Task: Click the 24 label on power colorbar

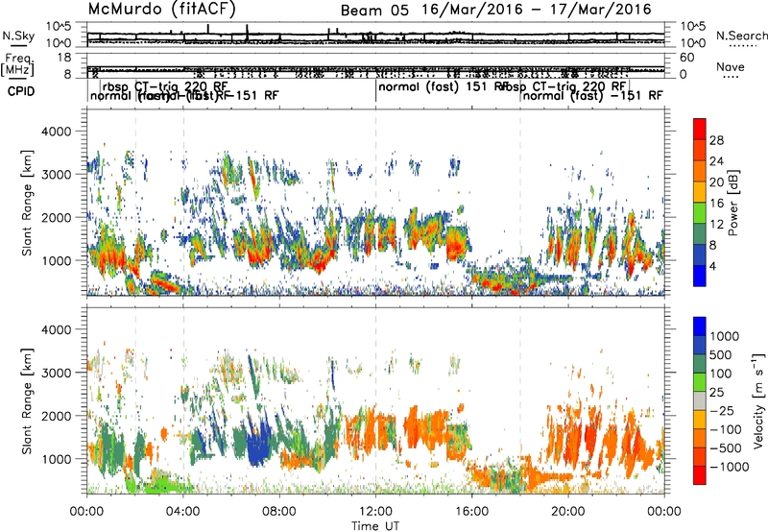Action: point(716,161)
